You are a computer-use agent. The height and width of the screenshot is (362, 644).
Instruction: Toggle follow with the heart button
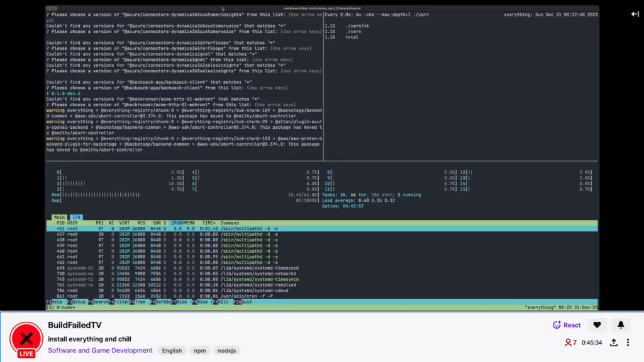[x=597, y=325]
